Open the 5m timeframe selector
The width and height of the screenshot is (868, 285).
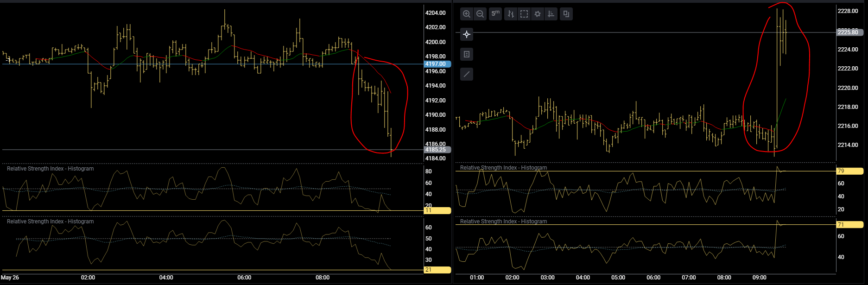495,14
